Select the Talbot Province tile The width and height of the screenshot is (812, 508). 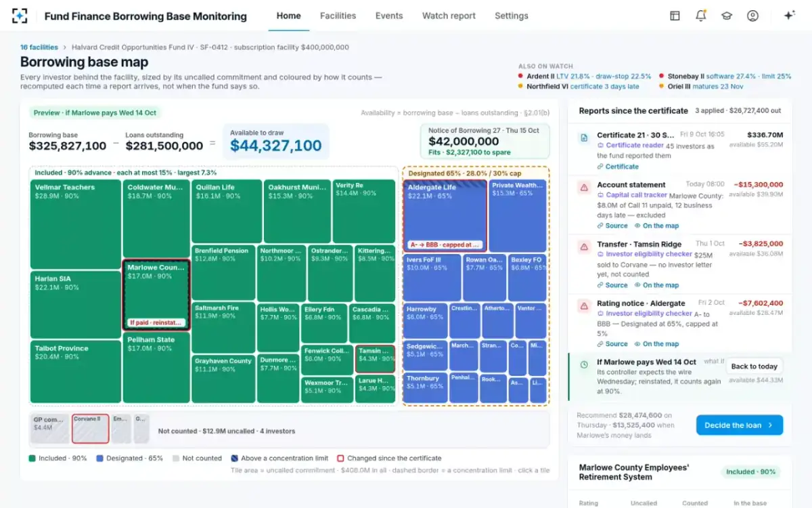tap(76, 372)
